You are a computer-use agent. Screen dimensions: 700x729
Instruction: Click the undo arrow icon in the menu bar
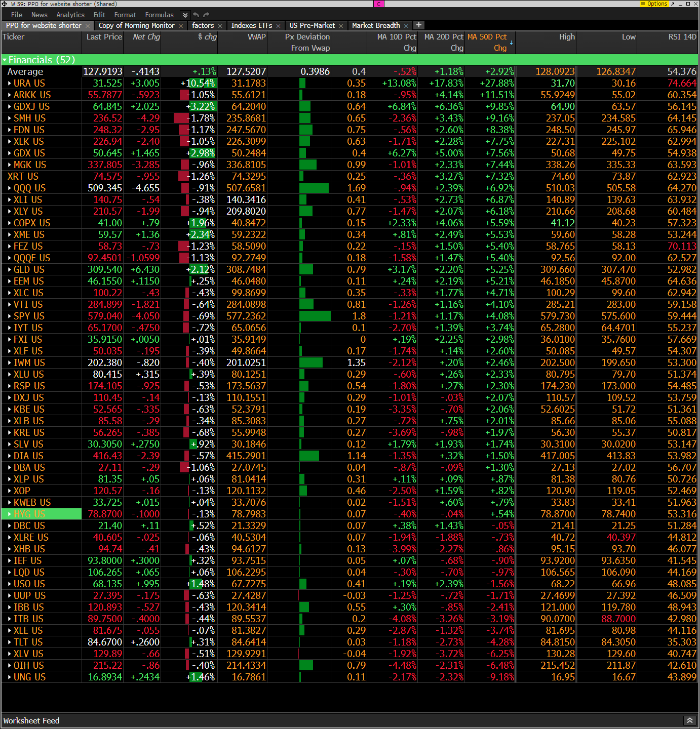(197, 15)
